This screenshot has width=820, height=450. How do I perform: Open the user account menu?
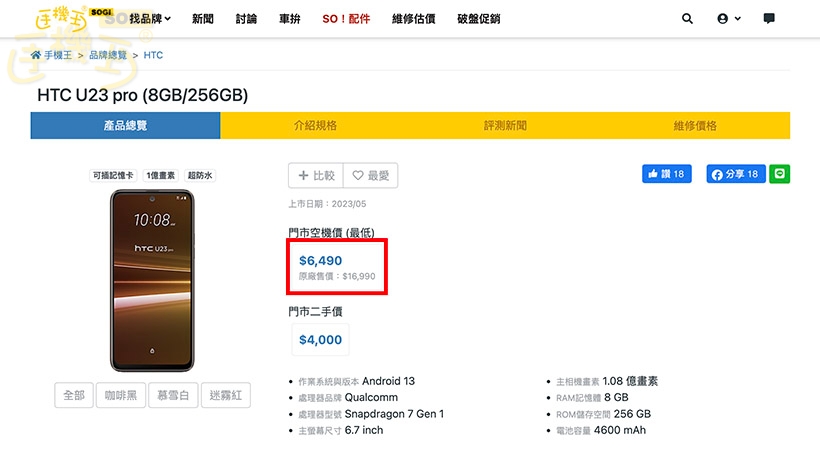729,19
